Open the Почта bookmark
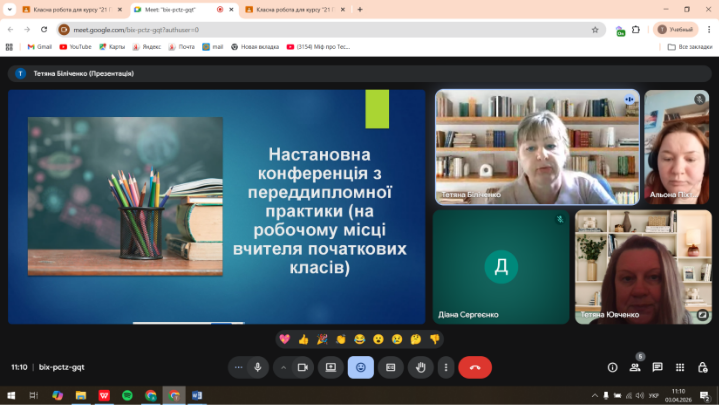The width and height of the screenshot is (720, 405). tap(181, 47)
